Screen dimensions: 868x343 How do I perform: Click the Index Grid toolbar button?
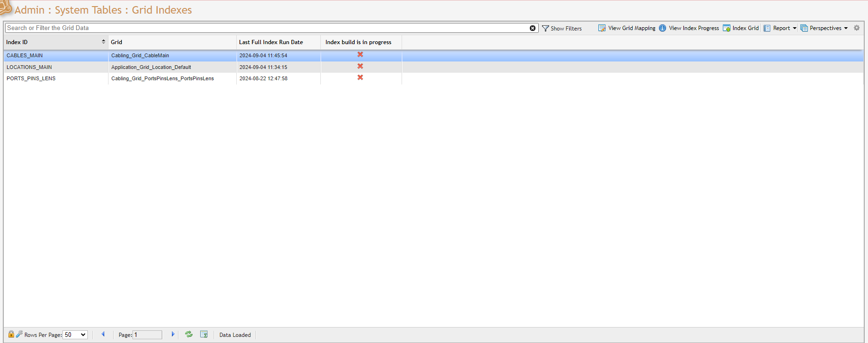pyautogui.click(x=741, y=28)
